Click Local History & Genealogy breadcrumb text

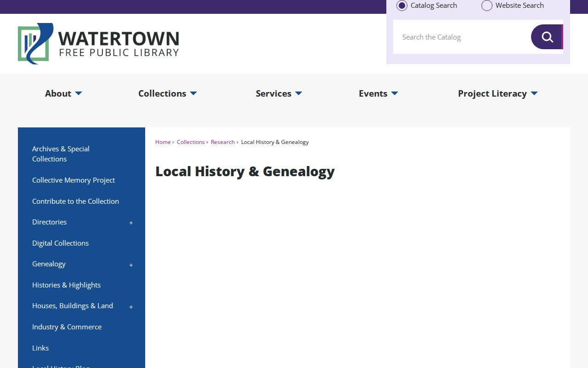click(275, 142)
